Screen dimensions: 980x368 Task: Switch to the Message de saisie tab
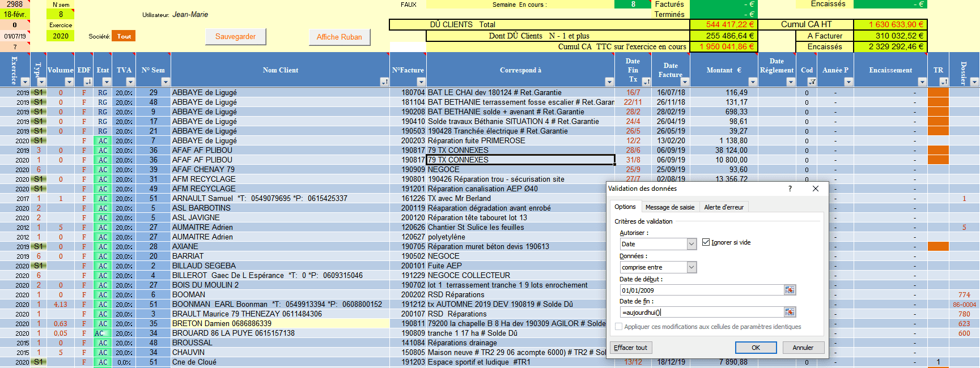[669, 207]
